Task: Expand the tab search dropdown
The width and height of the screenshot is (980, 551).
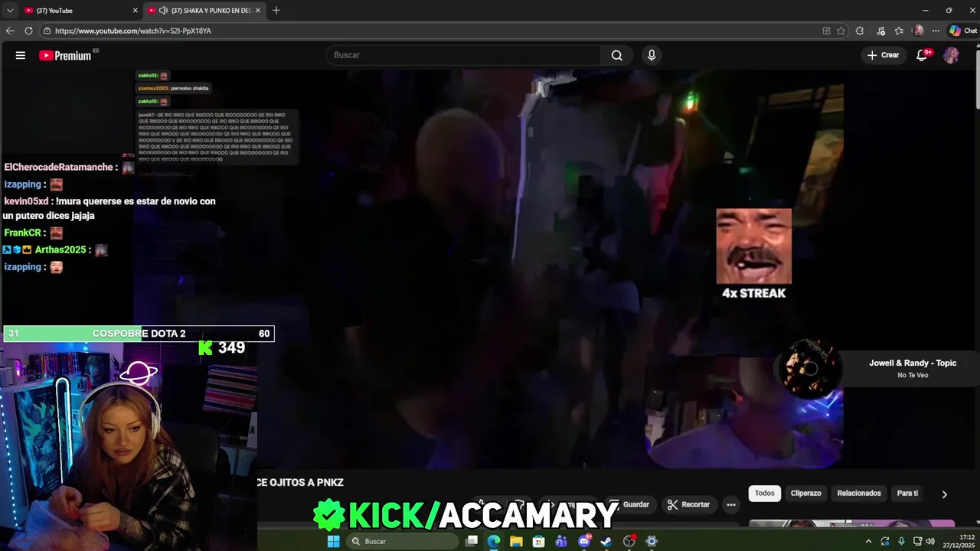Action: (9, 10)
